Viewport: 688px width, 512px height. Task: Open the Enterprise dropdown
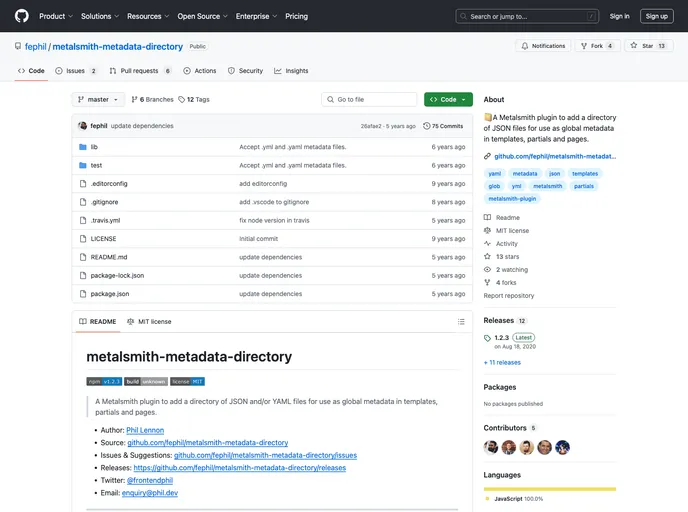pos(256,16)
